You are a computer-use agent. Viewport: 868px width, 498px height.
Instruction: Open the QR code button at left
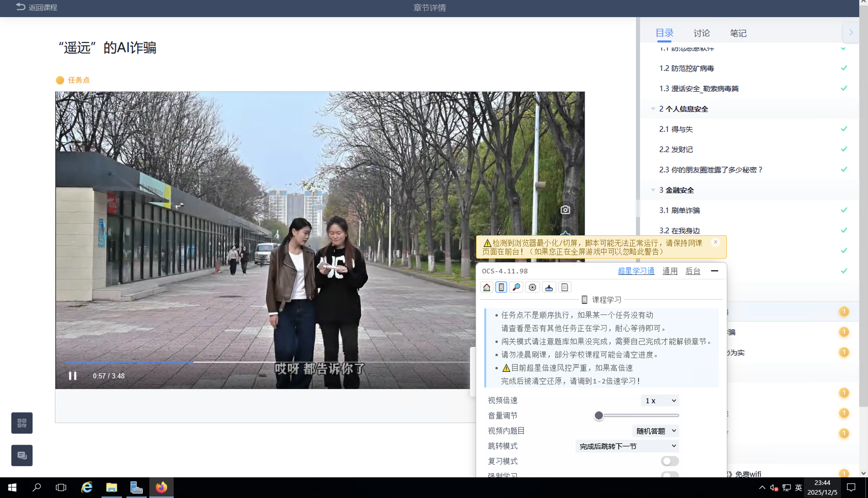tap(22, 423)
